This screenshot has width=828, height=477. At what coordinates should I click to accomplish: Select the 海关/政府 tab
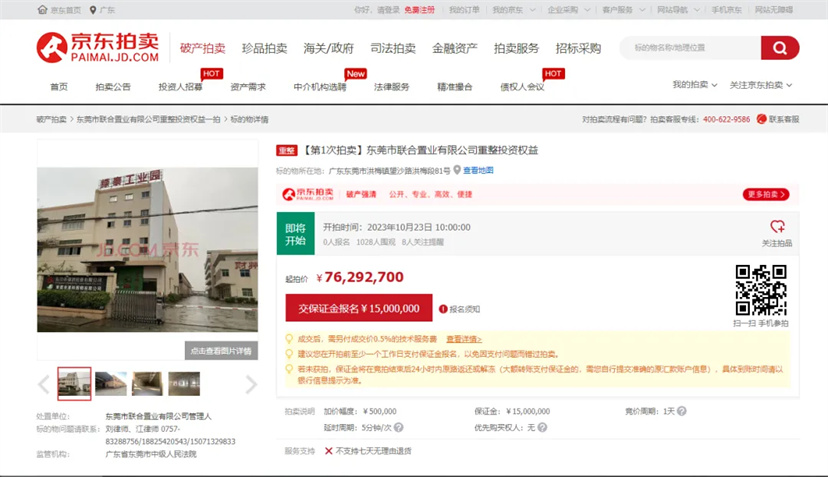point(328,48)
